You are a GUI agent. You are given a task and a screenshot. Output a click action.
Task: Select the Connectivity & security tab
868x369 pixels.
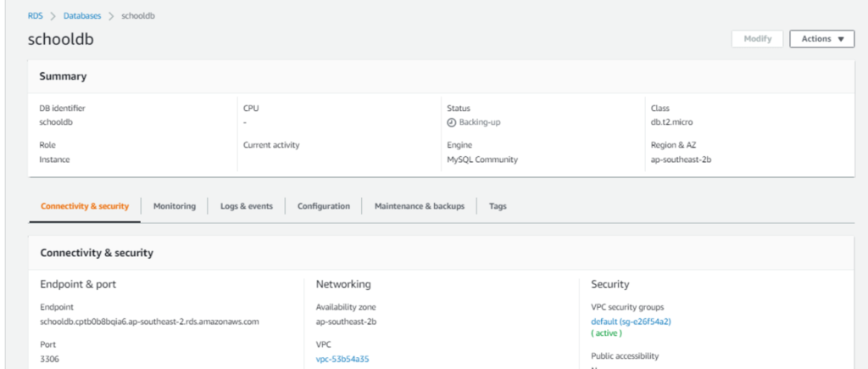coord(85,206)
